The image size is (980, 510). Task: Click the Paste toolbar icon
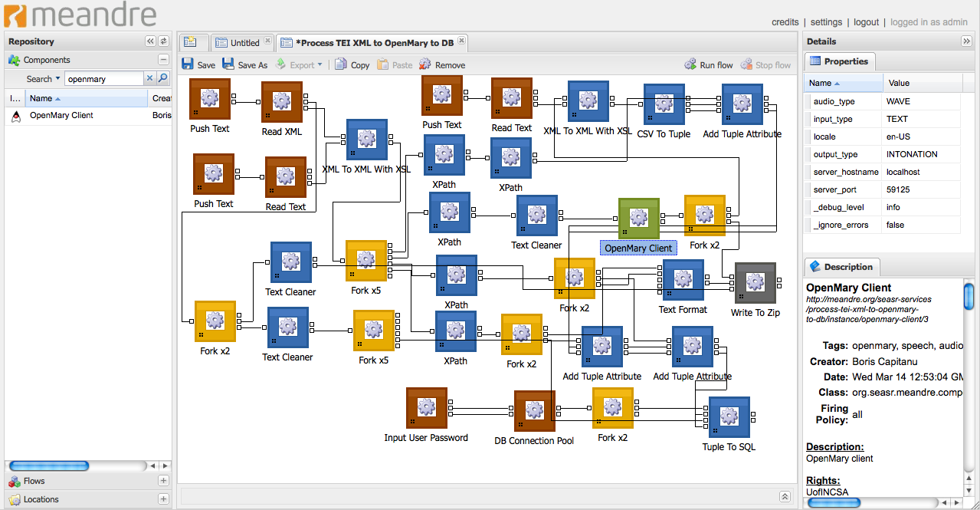[x=382, y=65]
